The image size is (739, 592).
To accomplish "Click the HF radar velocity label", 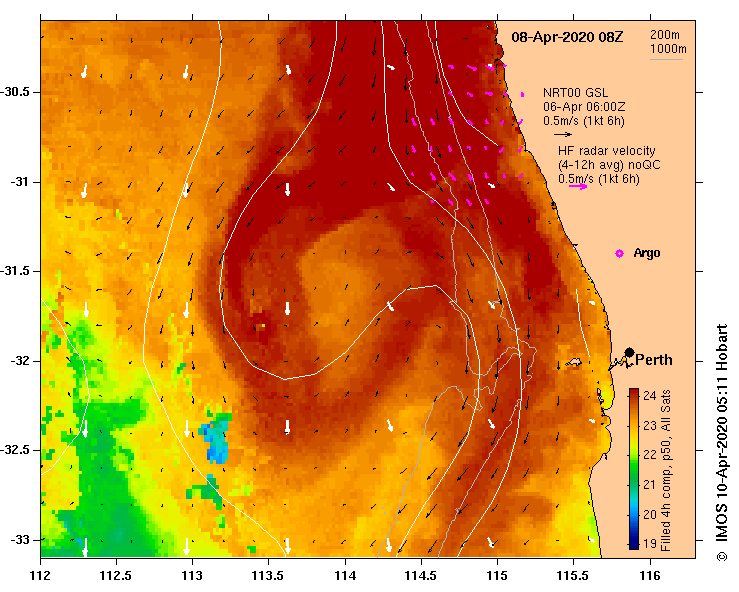I will [607, 151].
